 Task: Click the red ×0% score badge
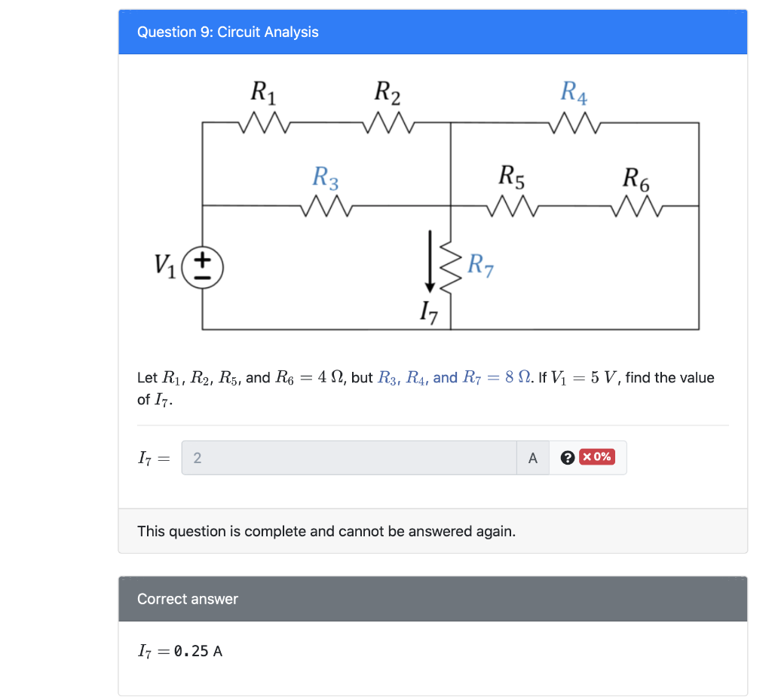[595, 457]
